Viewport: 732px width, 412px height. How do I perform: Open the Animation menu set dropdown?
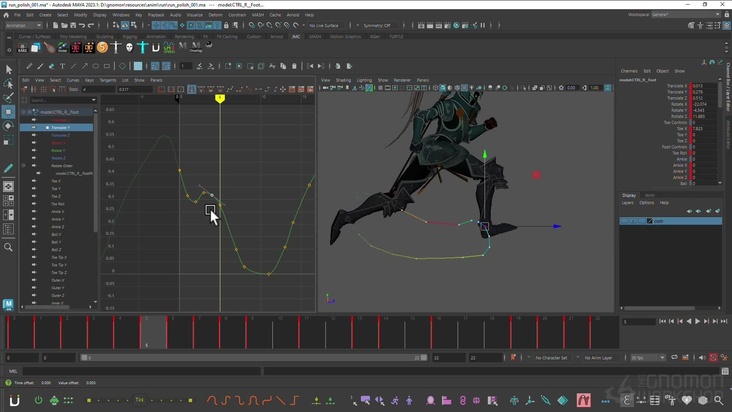22,25
